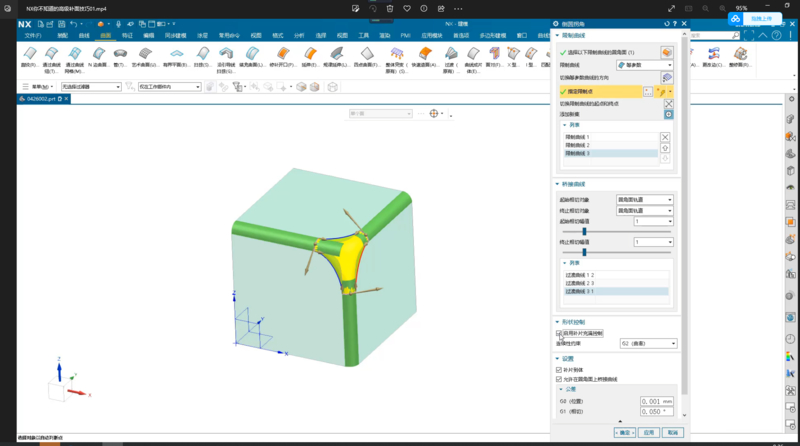The width and height of the screenshot is (800, 446).
Task: Adjust the start tangent magnitude slider
Action: (x=584, y=231)
